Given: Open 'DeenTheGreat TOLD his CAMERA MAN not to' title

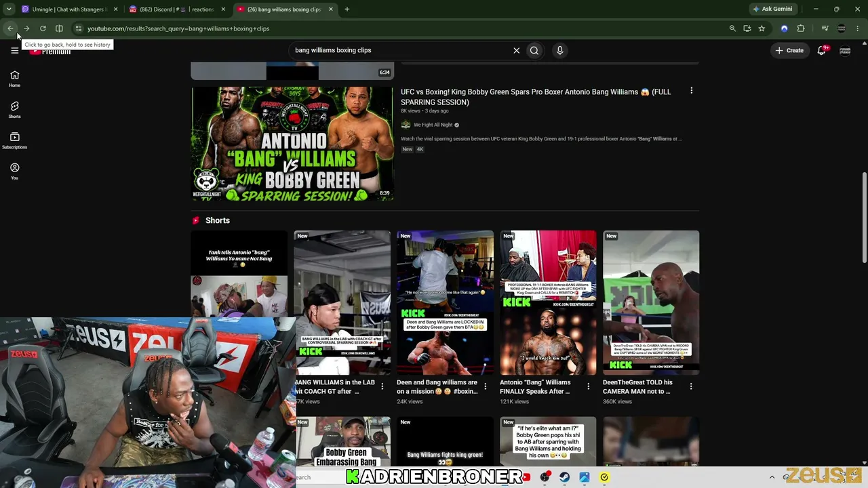Looking at the screenshot, I should click(637, 386).
